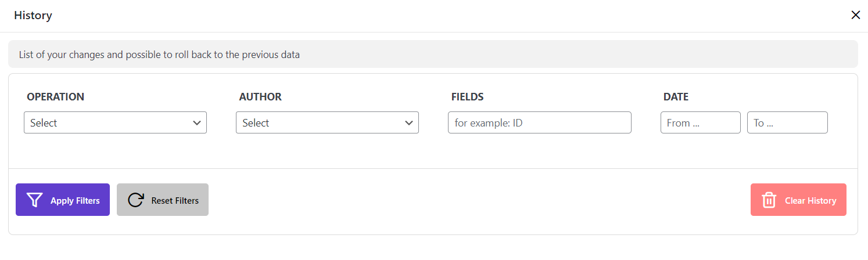This screenshot has height=260, width=868.
Task: Click the changes list description banner
Action: [x=433, y=54]
